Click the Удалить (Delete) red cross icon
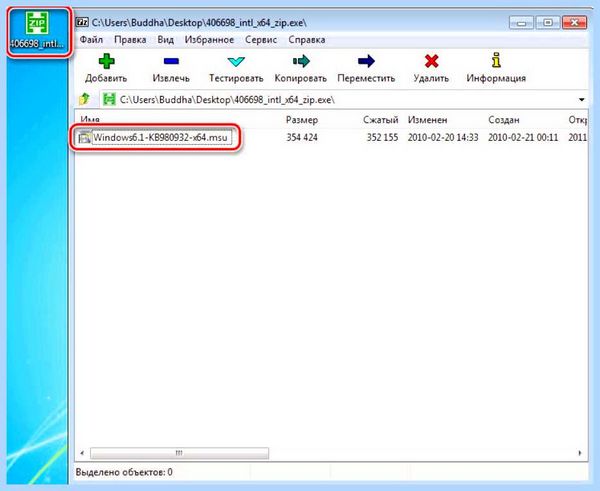The height and width of the screenshot is (491, 600). click(431, 61)
